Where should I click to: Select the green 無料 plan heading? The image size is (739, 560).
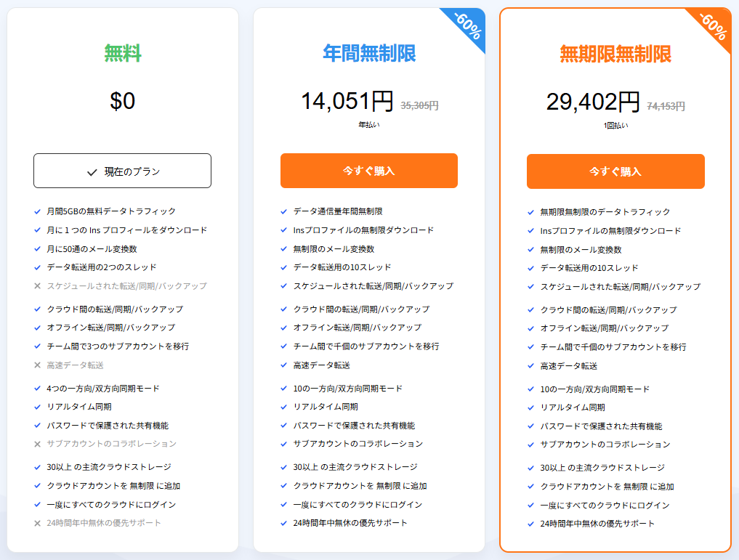coord(122,53)
